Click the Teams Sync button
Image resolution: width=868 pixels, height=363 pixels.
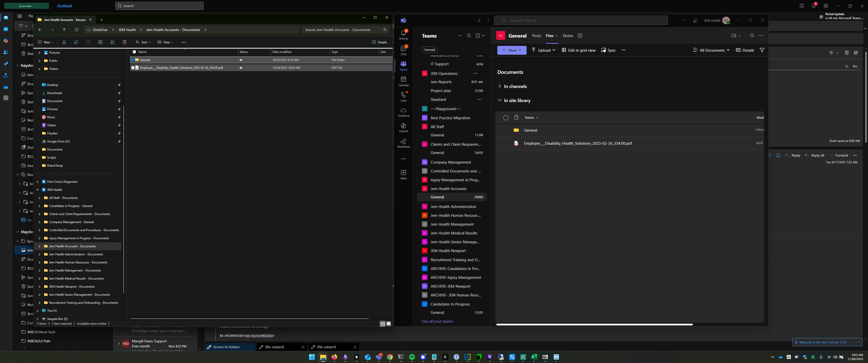[x=608, y=50]
